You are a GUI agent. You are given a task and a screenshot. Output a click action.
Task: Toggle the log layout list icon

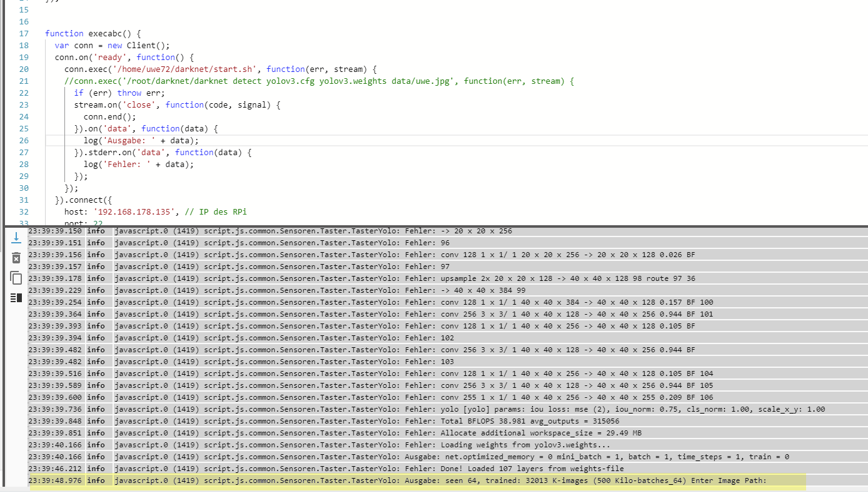[x=16, y=297]
